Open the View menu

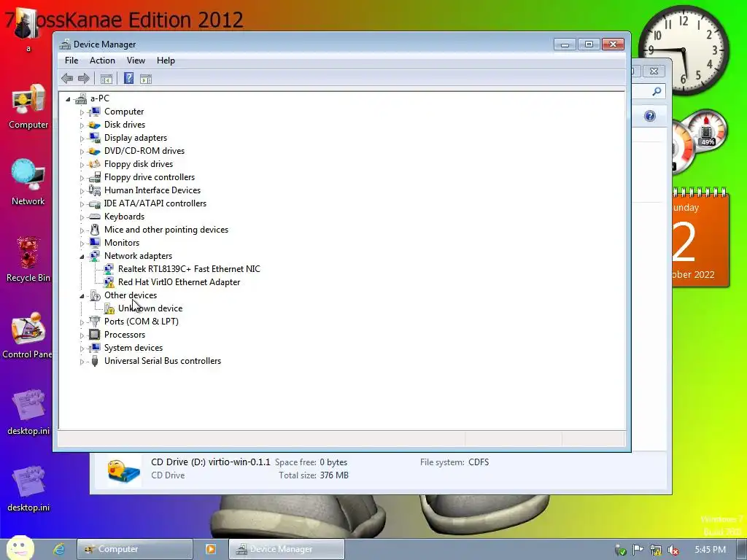coord(136,61)
